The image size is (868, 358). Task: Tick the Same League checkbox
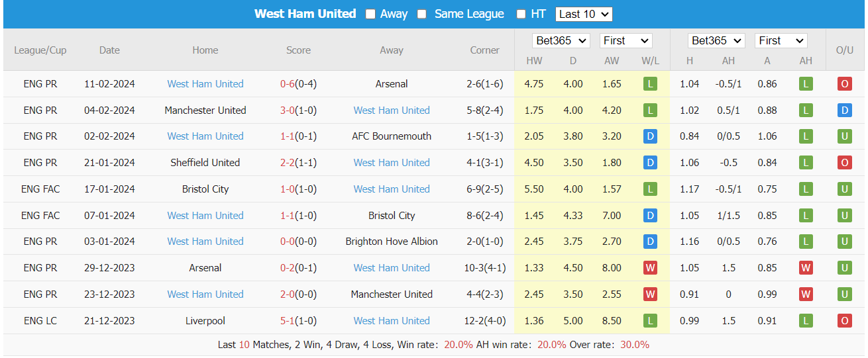(x=422, y=14)
